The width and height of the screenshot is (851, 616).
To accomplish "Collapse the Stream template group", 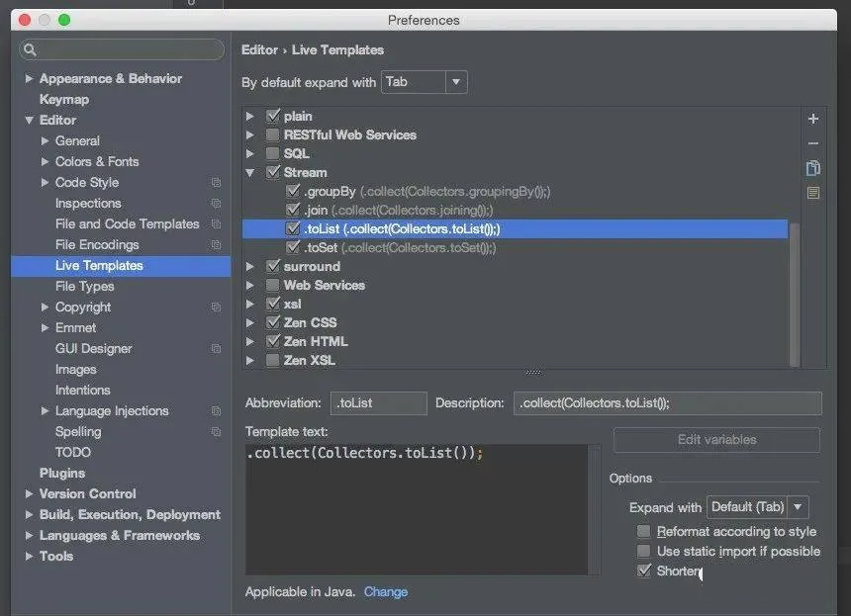I will (x=249, y=173).
